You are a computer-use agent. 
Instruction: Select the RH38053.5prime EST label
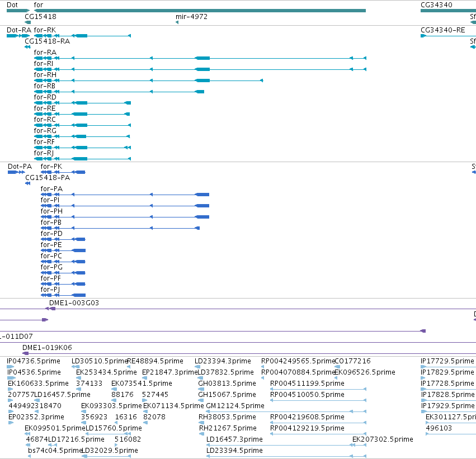click(227, 417)
